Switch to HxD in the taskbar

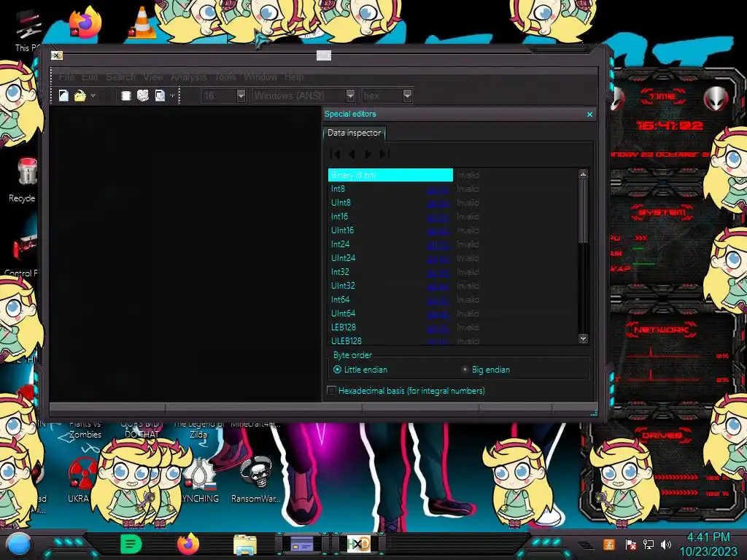(x=359, y=544)
